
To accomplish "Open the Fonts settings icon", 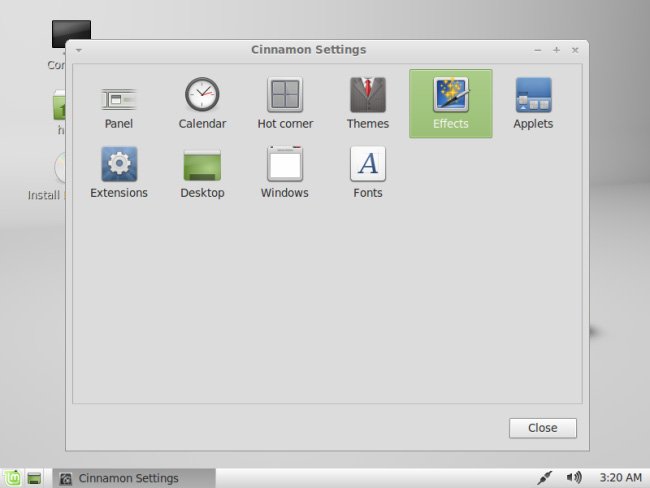I will tap(368, 164).
